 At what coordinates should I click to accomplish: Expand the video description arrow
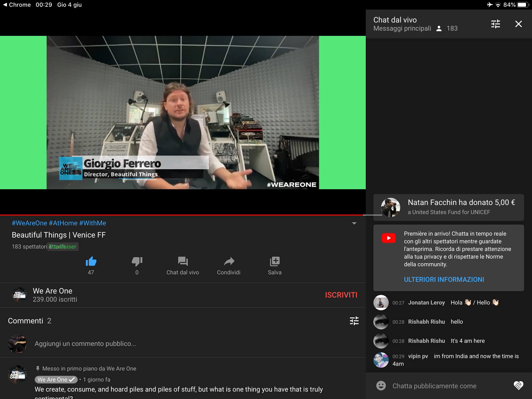(x=354, y=223)
